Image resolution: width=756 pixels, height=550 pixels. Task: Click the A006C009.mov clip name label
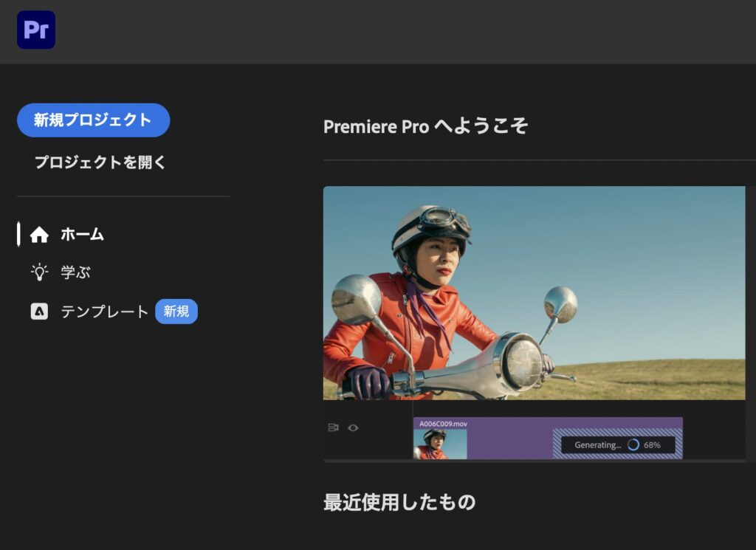[443, 424]
